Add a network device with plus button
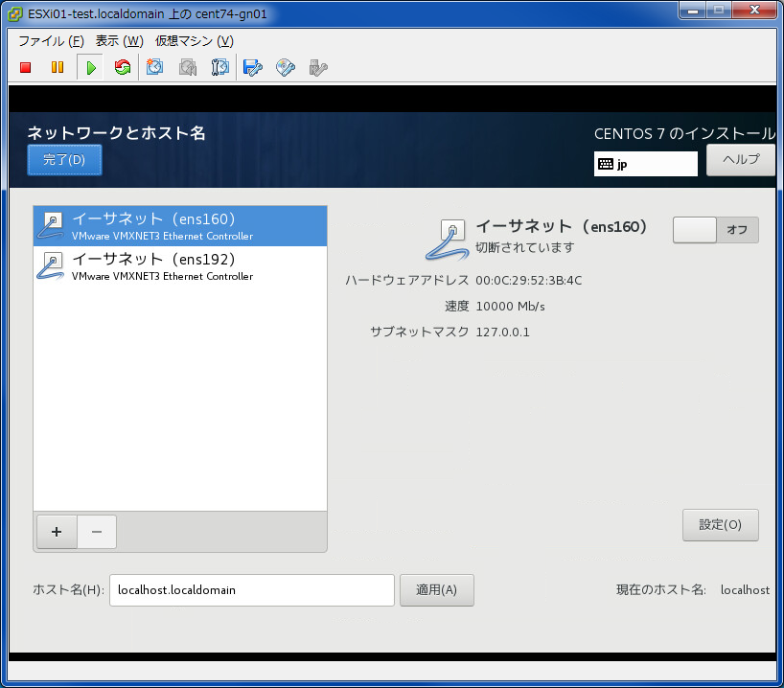Viewport: 784px width, 688px height. (57, 532)
